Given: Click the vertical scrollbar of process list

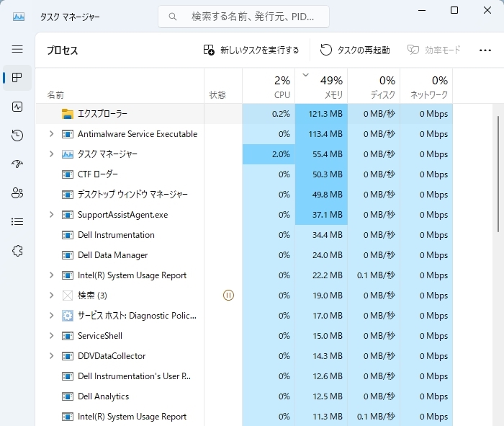Looking at the screenshot, I should 498,174.
